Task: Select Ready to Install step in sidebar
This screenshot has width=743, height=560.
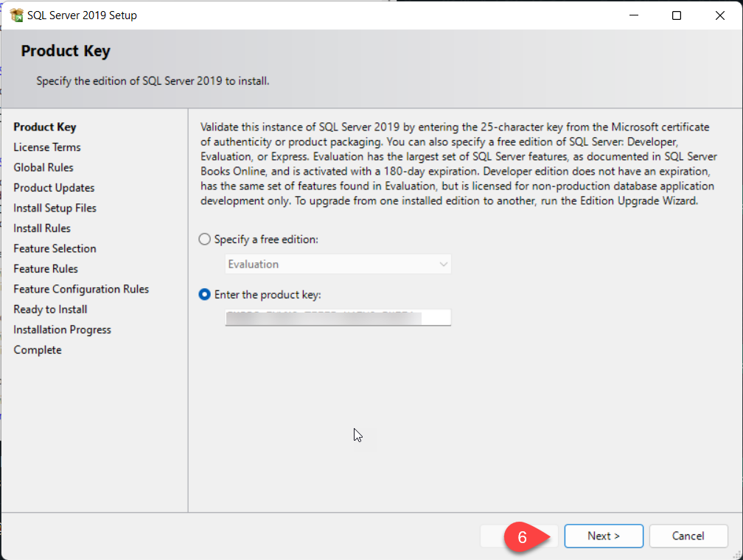Action: tap(50, 310)
